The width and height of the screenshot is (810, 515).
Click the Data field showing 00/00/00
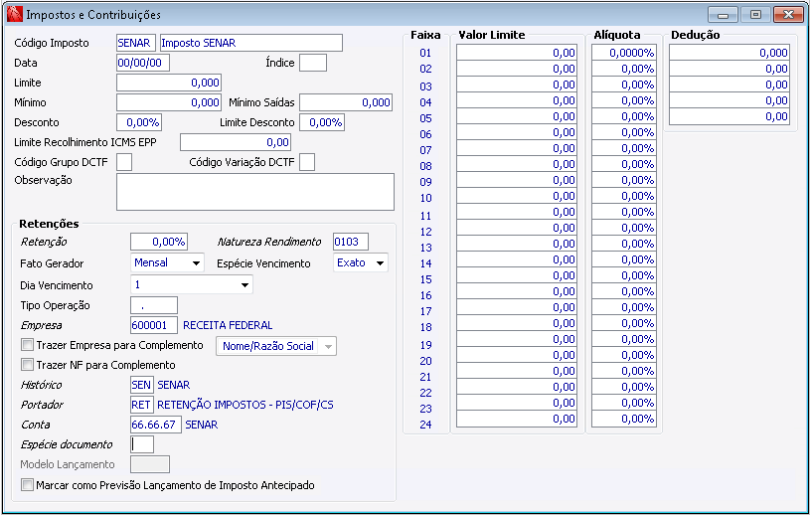143,63
